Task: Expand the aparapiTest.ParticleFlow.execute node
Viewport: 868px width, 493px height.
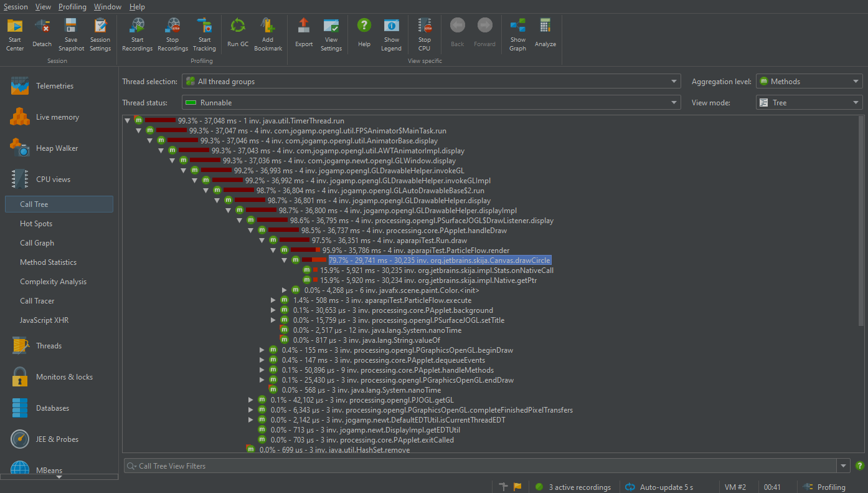Action: (273, 300)
